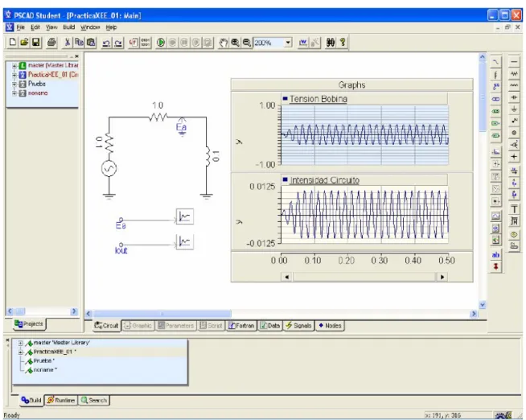Click the Zoom In magnifier icon
Viewport: 526px width, 420px height.
click(x=235, y=43)
